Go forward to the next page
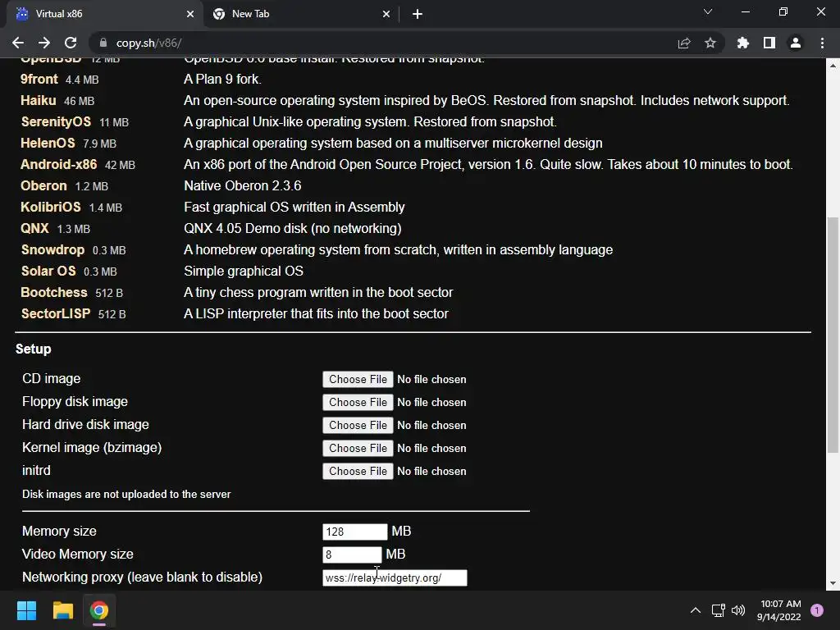 (x=44, y=43)
